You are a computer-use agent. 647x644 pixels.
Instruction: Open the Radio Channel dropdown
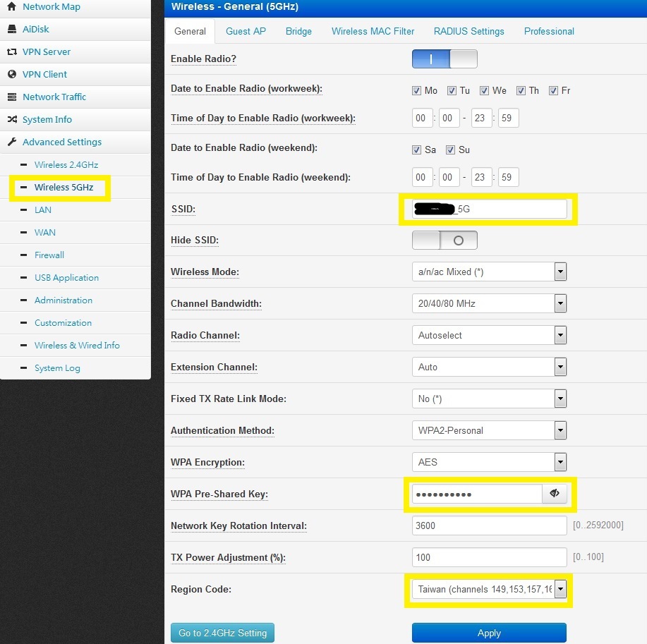click(489, 336)
